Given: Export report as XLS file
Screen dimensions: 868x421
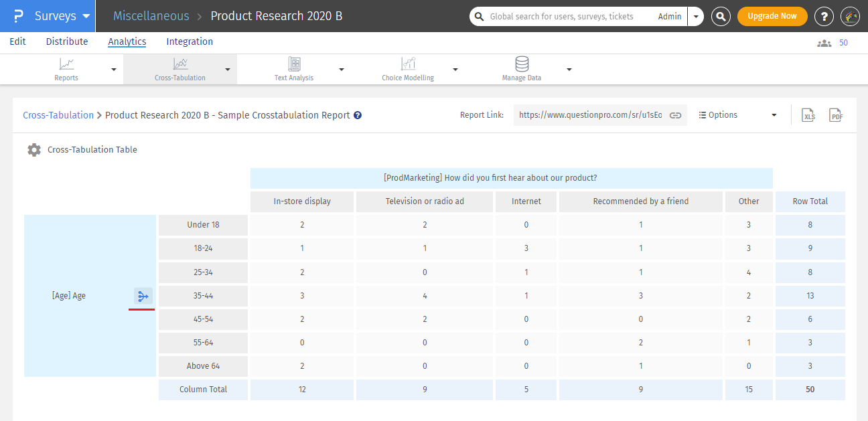Looking at the screenshot, I should [x=809, y=115].
